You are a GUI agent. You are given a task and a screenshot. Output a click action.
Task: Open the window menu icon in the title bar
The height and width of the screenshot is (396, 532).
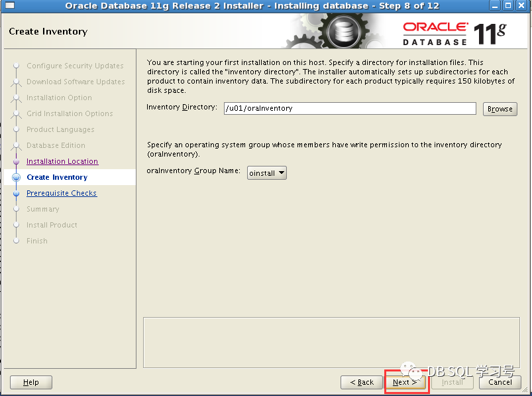click(x=10, y=5)
